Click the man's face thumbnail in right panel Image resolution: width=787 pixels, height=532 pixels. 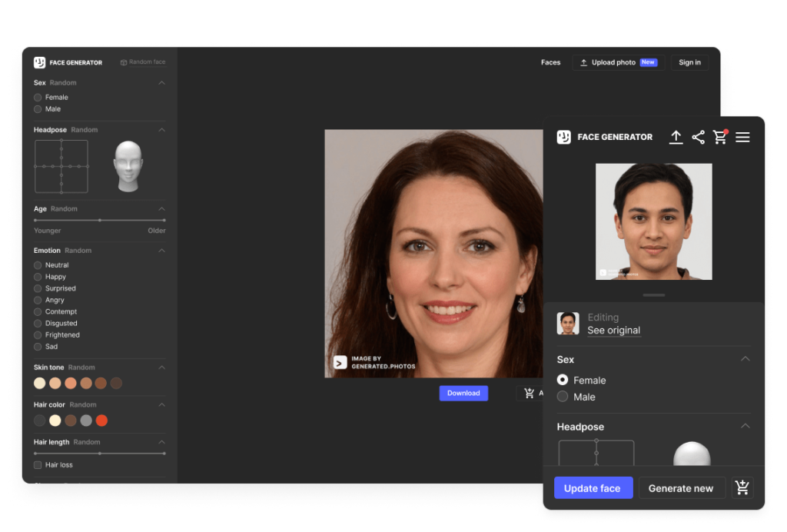(654, 221)
